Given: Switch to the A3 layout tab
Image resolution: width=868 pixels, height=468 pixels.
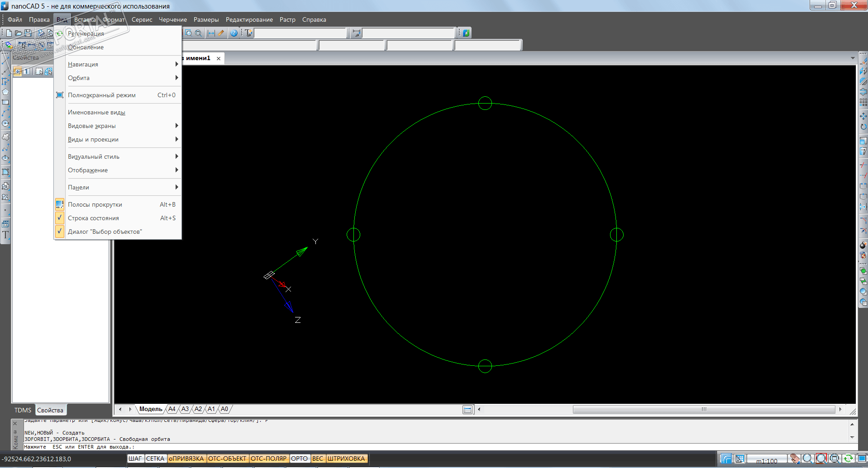Looking at the screenshot, I should [x=185, y=409].
